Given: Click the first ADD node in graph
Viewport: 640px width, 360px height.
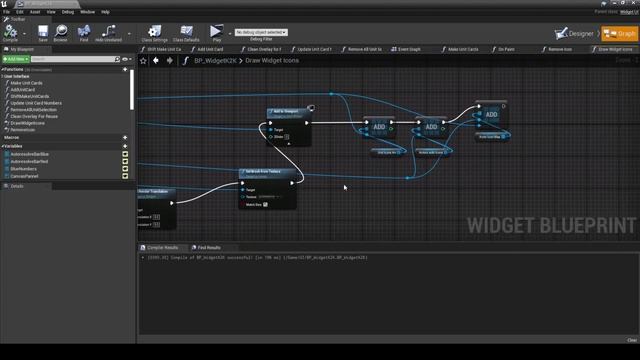Looking at the screenshot, I should point(379,127).
